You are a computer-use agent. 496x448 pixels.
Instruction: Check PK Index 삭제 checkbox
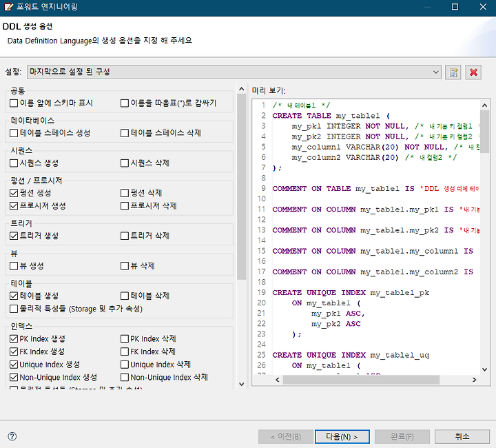(125, 339)
